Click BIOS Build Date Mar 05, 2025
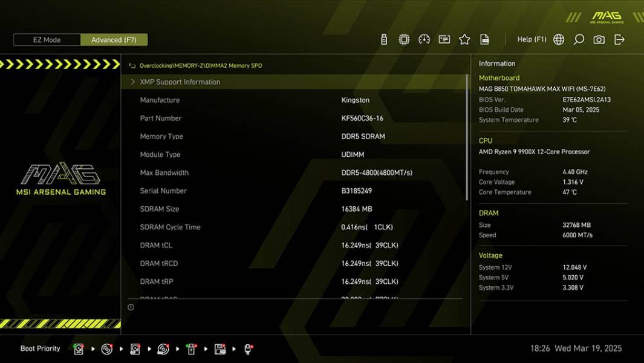Image resolution: width=644 pixels, height=363 pixels. [x=581, y=110]
